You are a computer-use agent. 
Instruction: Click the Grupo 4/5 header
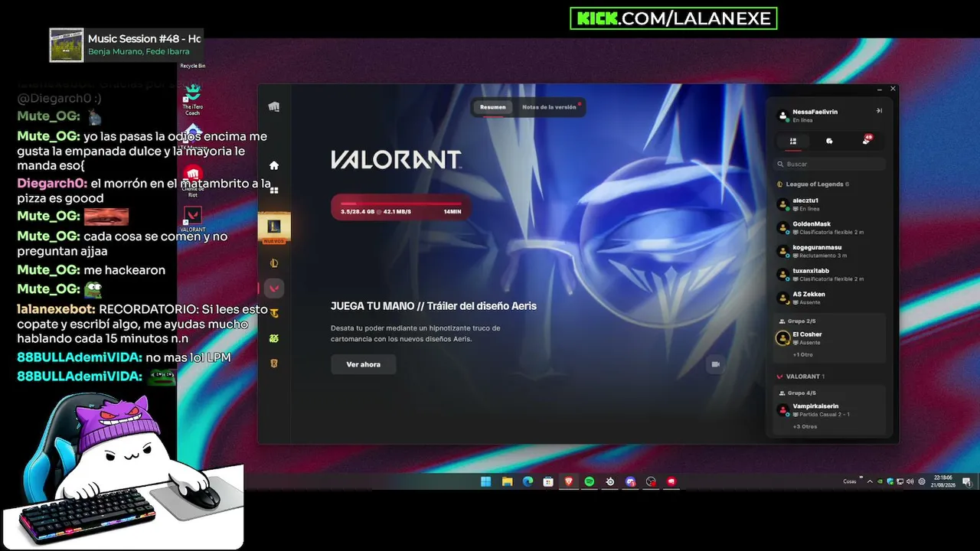click(x=797, y=393)
